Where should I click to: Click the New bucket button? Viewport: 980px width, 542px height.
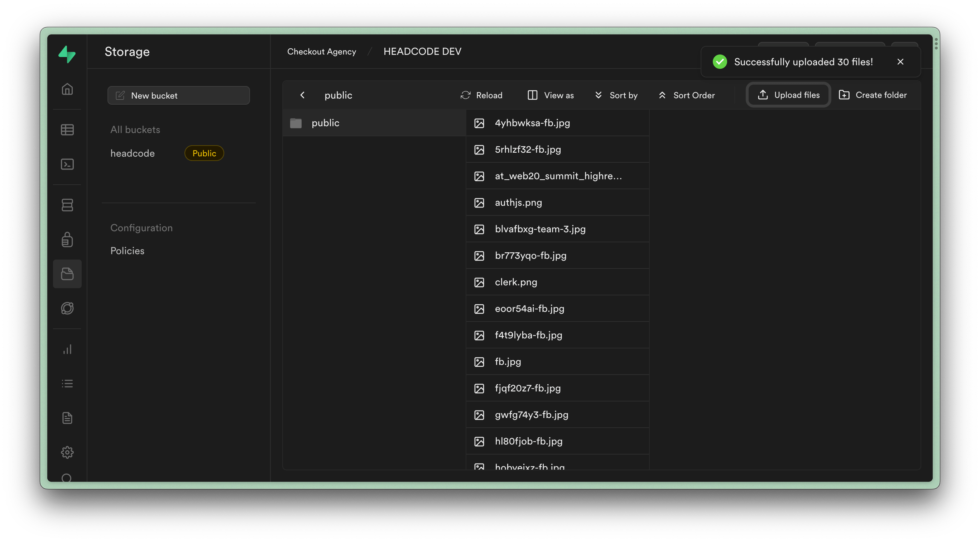coord(178,96)
